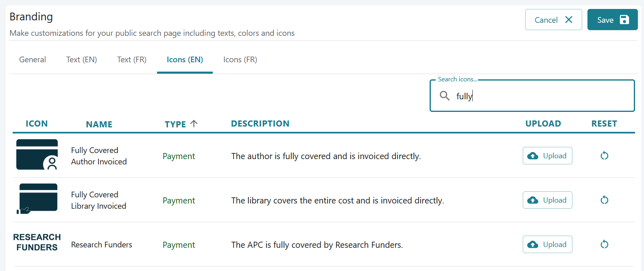Open the Icons (FR) tab
Viewport: 644px width, 271px height.
240,59
